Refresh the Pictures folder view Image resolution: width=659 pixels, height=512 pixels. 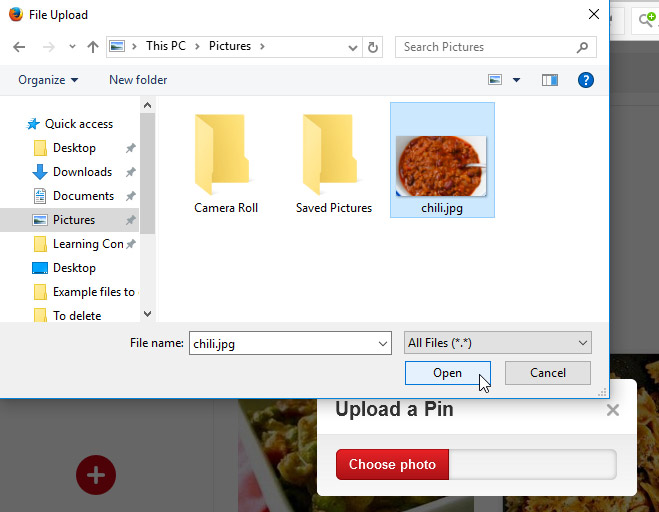pyautogui.click(x=373, y=47)
